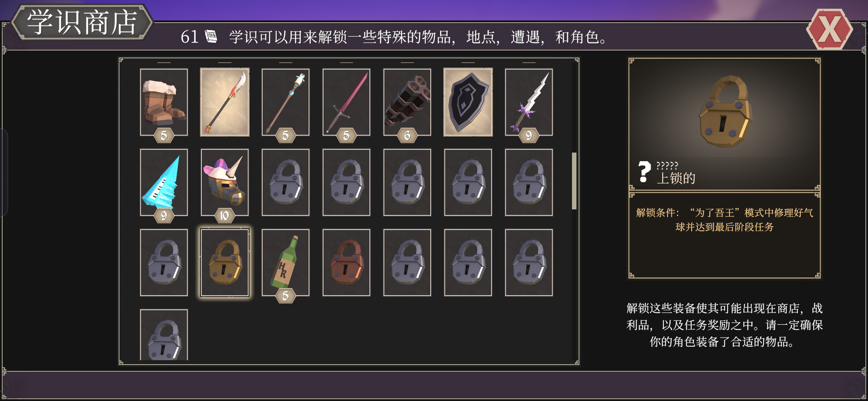
Task: Select the unicorn horn helmet costing 10
Action: (x=225, y=182)
